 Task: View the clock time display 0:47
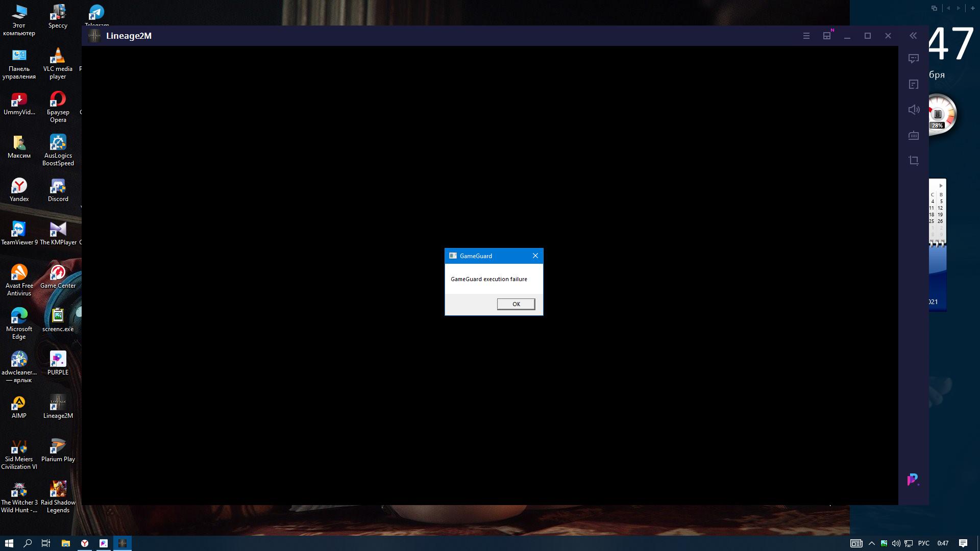[x=946, y=543]
